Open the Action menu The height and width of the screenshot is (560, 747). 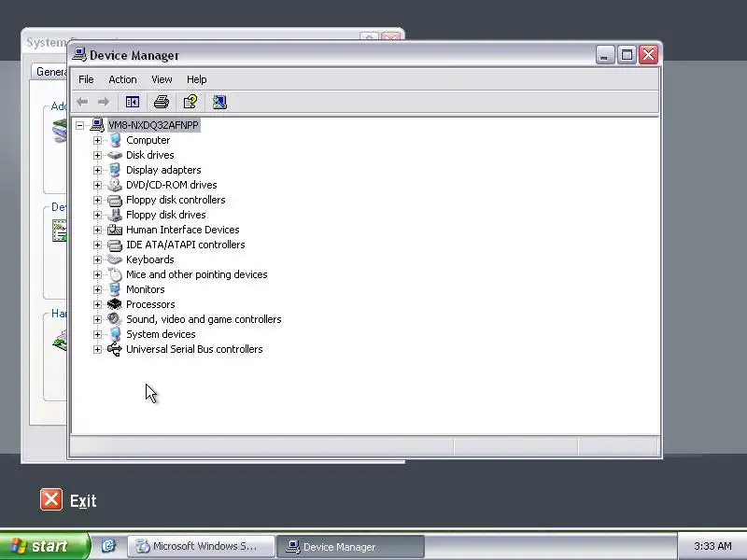pyautogui.click(x=122, y=79)
